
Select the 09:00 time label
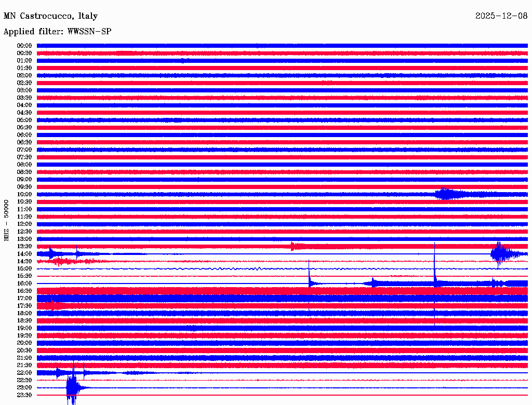point(24,180)
